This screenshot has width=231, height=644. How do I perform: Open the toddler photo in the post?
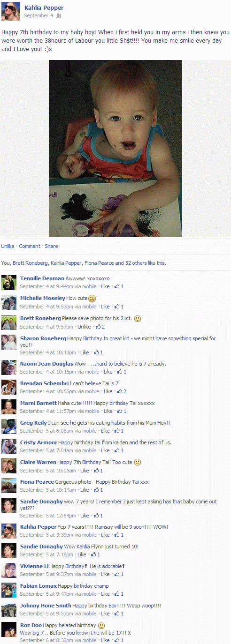pyautogui.click(x=115, y=148)
